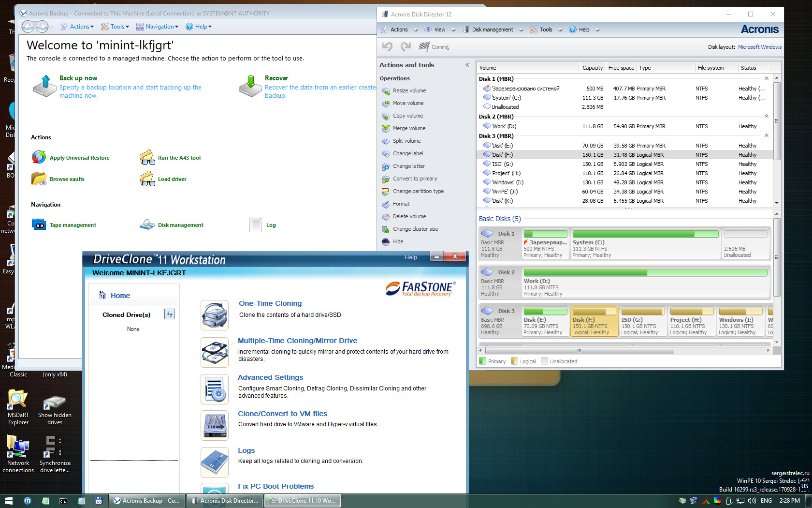Click the Advanced Settings icon in DriveClone

215,389
